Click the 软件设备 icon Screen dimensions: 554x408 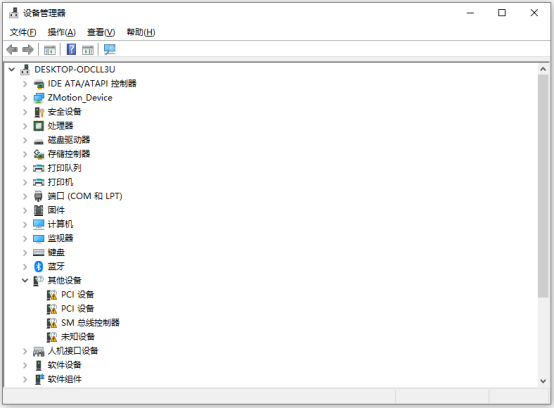39,365
